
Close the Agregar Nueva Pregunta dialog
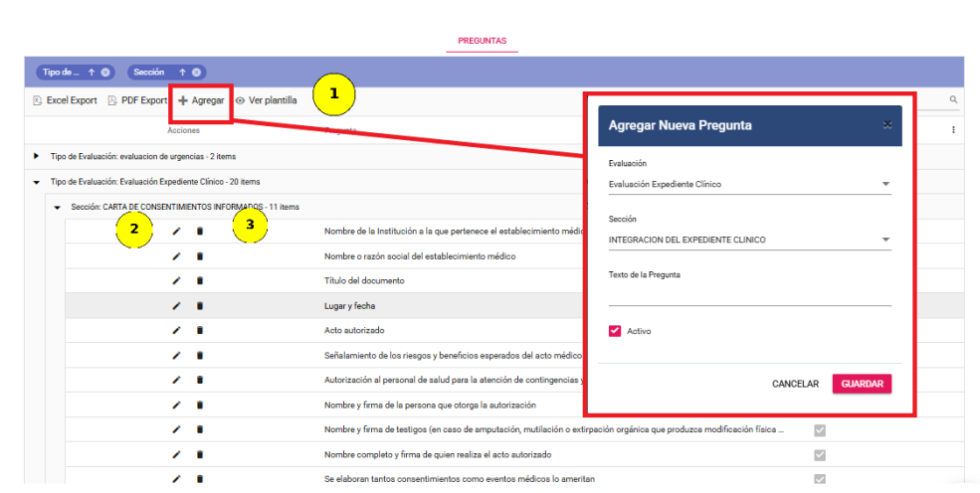[x=886, y=125]
